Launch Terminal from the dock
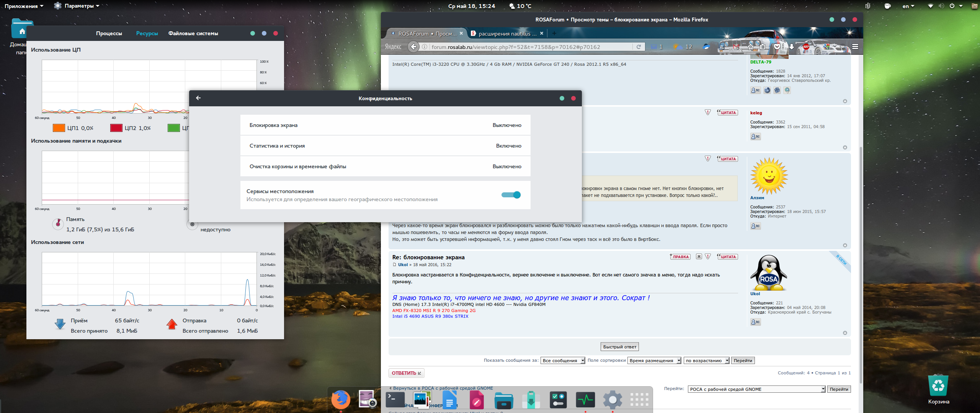This screenshot has height=413, width=980. point(395,400)
